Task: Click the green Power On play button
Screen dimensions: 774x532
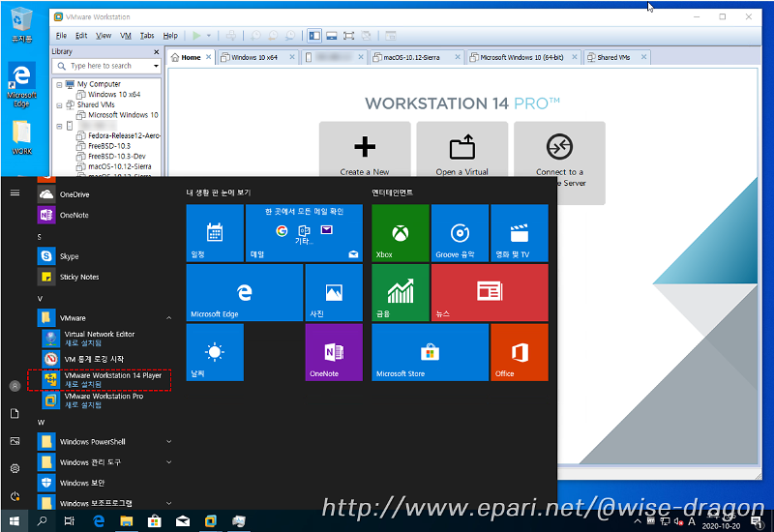Action: [x=196, y=36]
